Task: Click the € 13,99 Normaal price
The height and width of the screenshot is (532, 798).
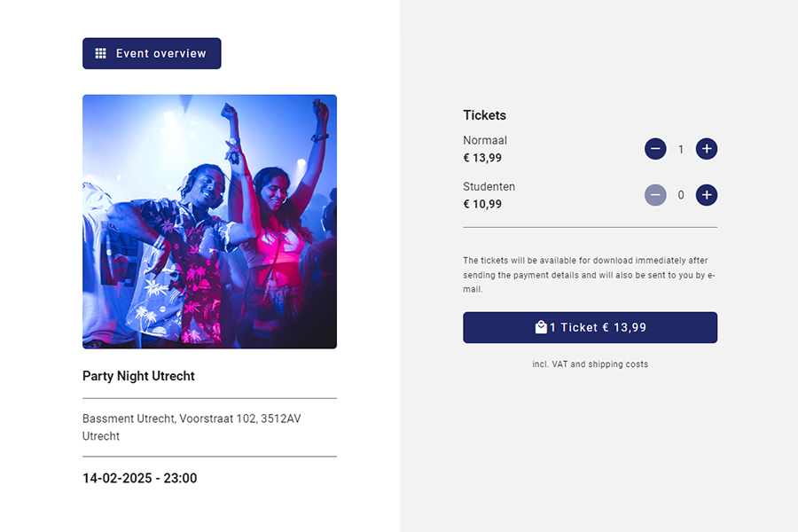Action: pos(482,158)
